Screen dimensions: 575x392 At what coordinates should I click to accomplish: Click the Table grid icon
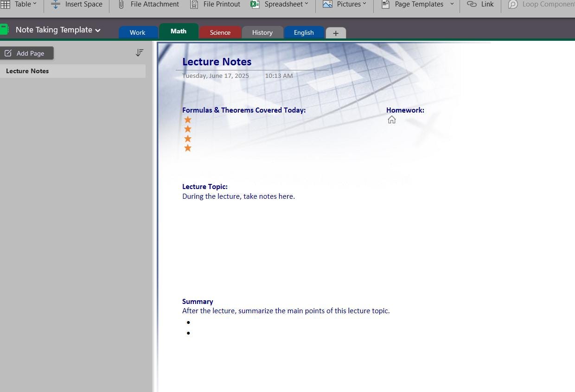point(5,4)
